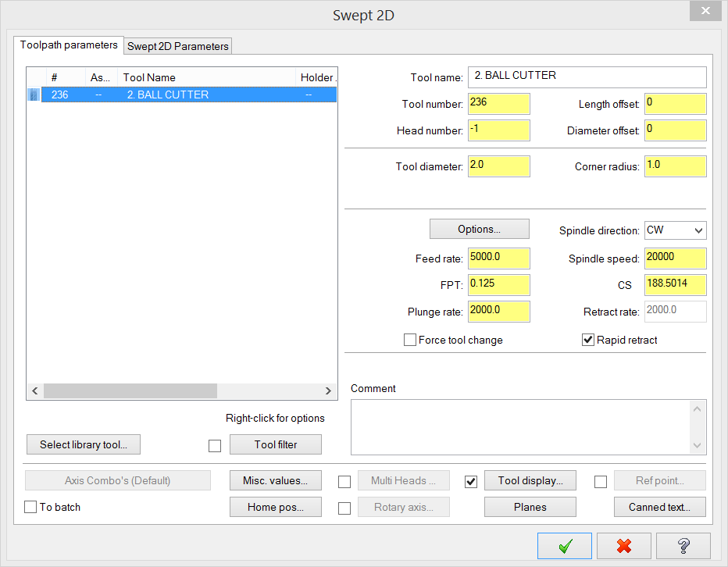Image resolution: width=728 pixels, height=567 pixels.
Task: Click the Plunge rate field
Action: [x=498, y=312]
